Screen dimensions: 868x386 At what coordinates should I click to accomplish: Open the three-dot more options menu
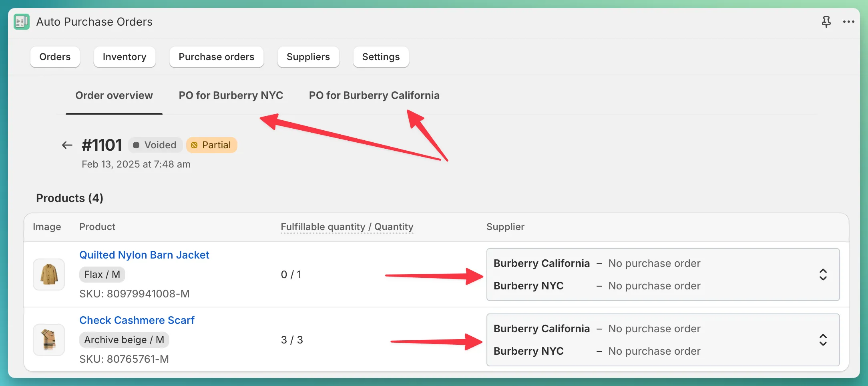(848, 22)
